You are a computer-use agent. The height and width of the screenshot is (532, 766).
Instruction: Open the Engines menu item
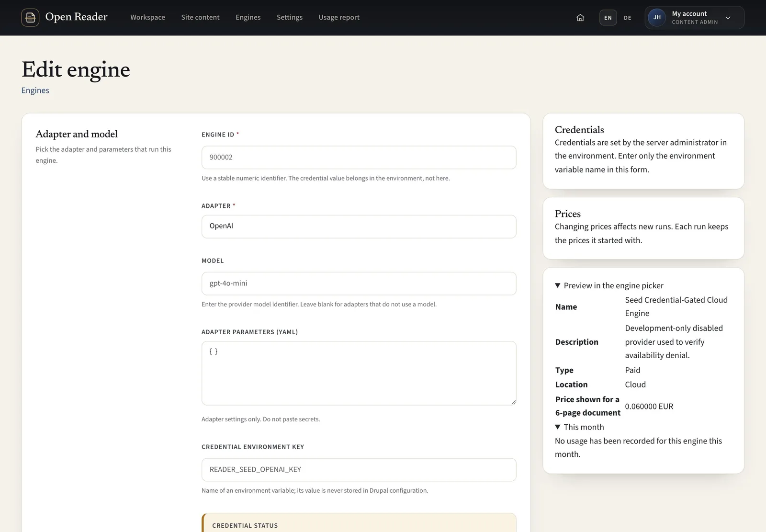(248, 17)
